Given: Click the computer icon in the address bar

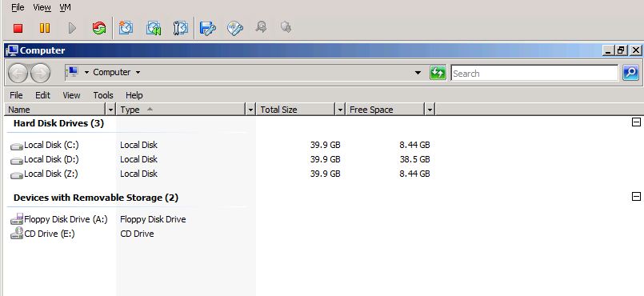Looking at the screenshot, I should pos(72,72).
